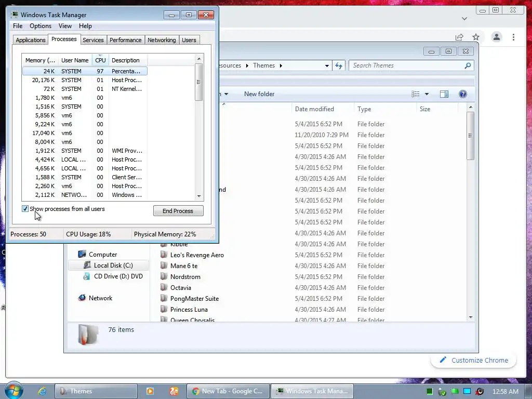The image size is (532, 399).
Task: Expand the arrow before Themes in breadcrumb
Action: [x=247, y=65]
